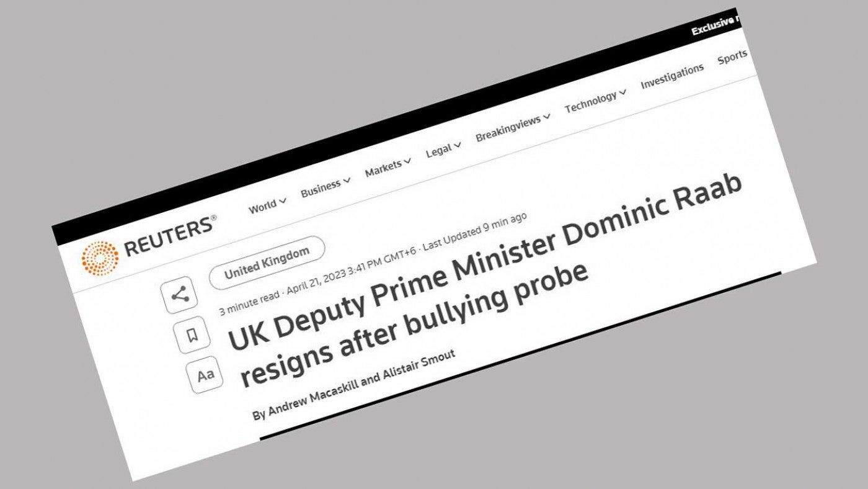Open the Markets section

tap(383, 169)
